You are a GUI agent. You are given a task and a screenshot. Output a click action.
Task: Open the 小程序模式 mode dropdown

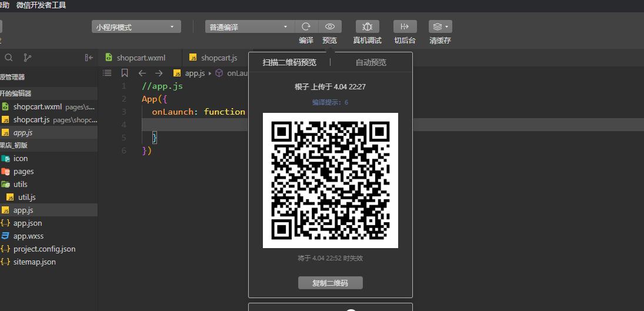pyautogui.click(x=136, y=27)
